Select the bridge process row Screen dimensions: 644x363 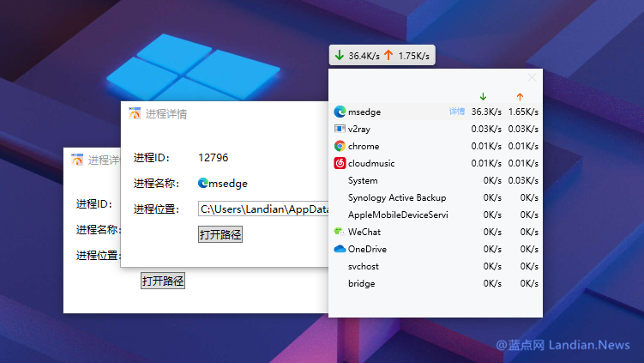(x=436, y=283)
